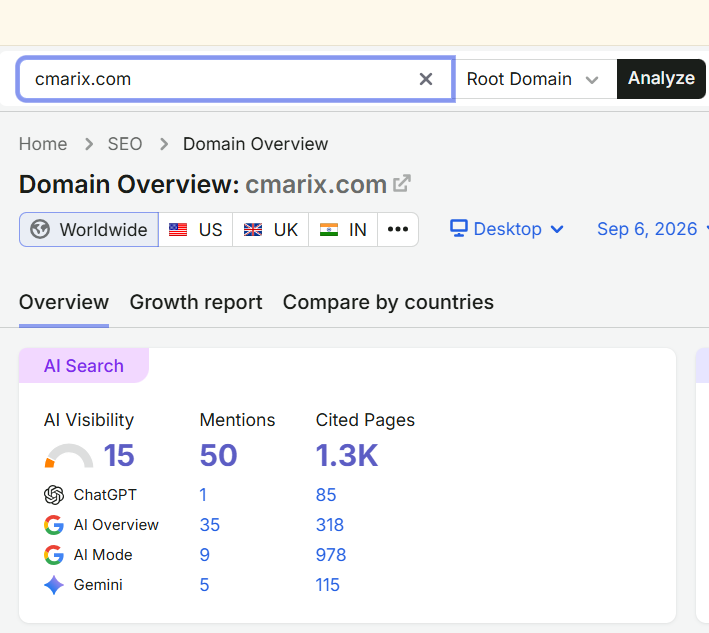The image size is (709, 633).
Task: Open ChatGPT cited pages 85
Action: click(x=326, y=495)
